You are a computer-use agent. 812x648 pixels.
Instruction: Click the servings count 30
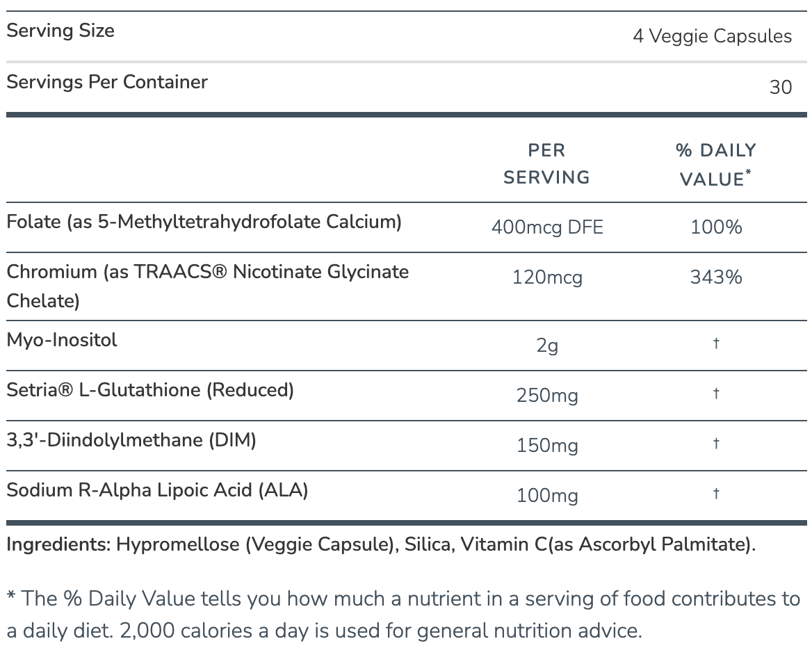point(781,88)
